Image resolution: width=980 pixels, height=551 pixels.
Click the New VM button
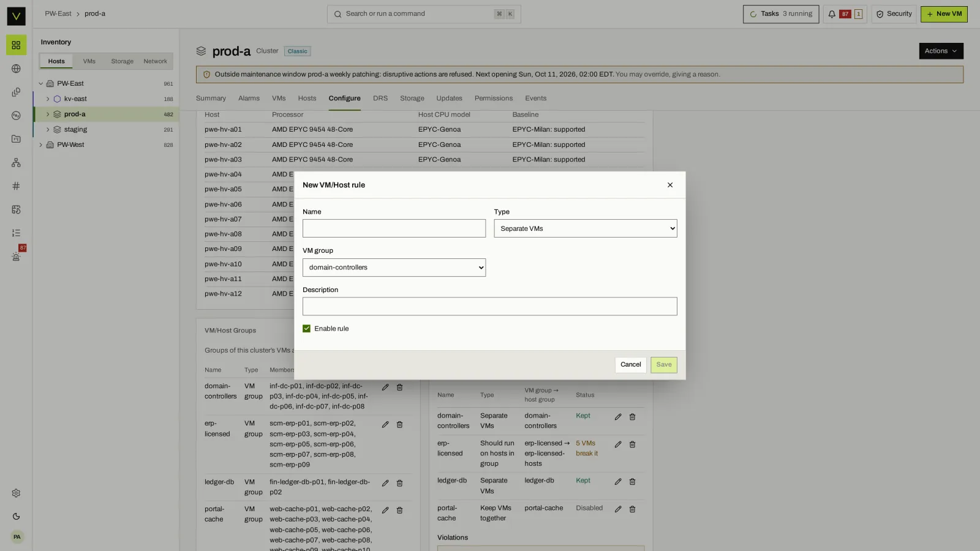click(944, 14)
